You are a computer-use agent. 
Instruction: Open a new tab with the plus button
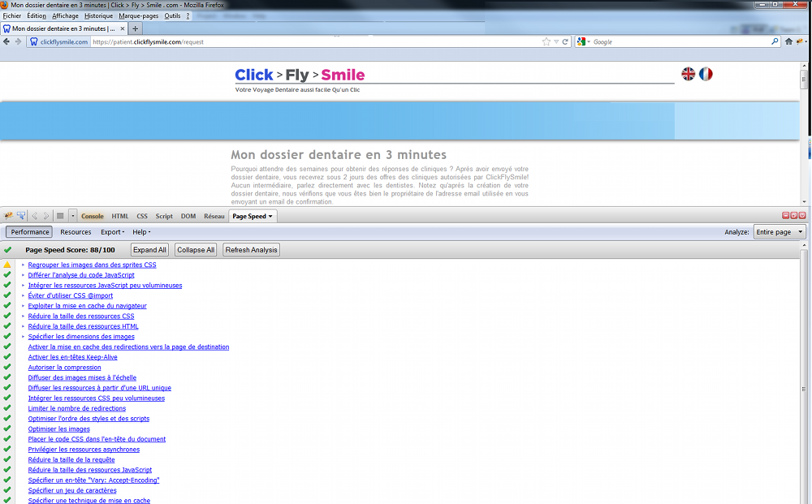pyautogui.click(x=135, y=28)
